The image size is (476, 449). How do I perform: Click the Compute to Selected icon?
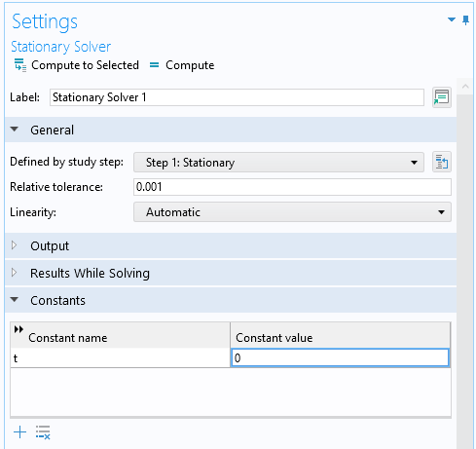click(20, 65)
